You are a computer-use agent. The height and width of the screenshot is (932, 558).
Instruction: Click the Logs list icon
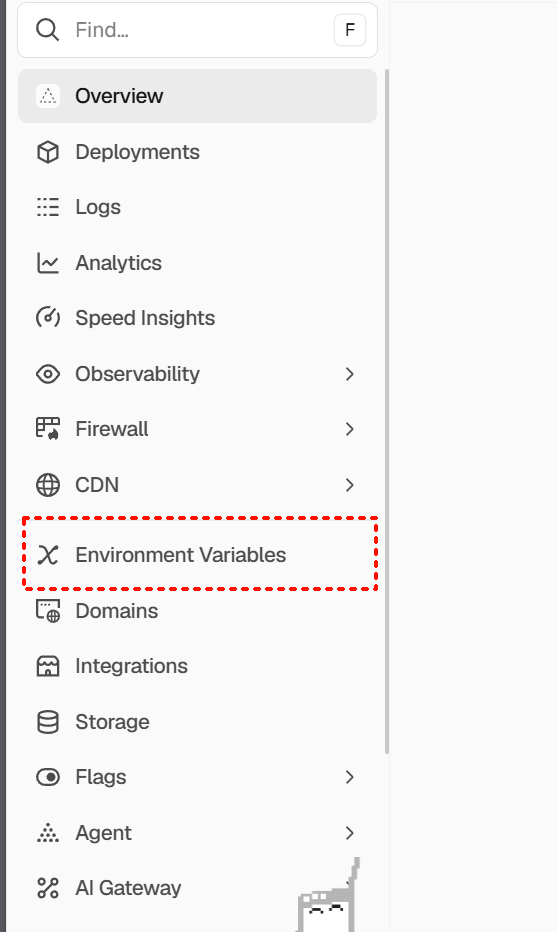pyautogui.click(x=48, y=207)
